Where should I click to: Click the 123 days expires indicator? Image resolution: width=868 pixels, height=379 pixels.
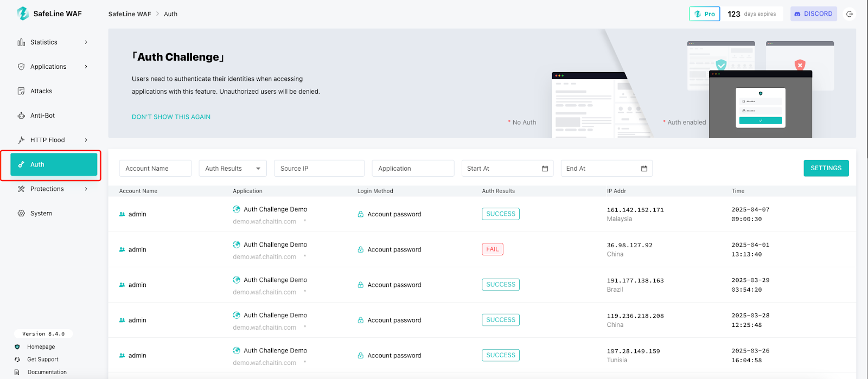[x=752, y=14]
